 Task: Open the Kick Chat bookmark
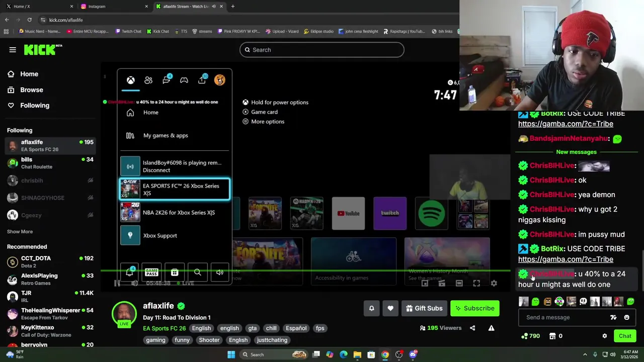click(157, 31)
